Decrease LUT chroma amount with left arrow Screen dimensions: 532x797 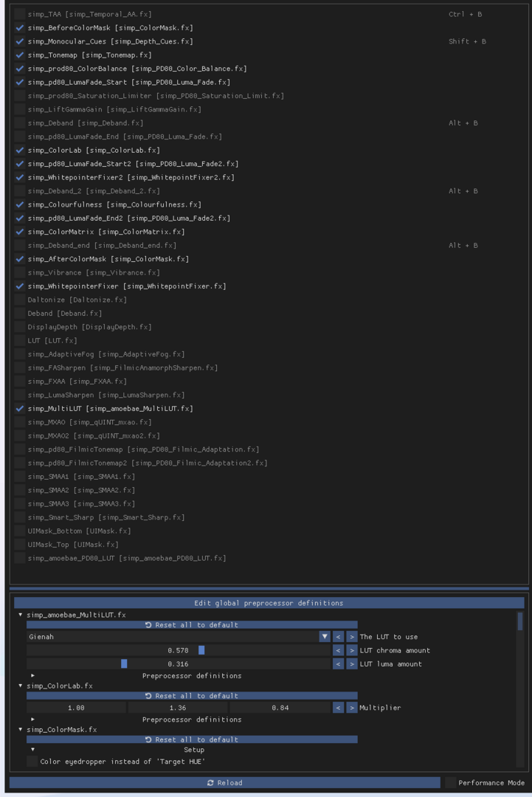point(339,650)
